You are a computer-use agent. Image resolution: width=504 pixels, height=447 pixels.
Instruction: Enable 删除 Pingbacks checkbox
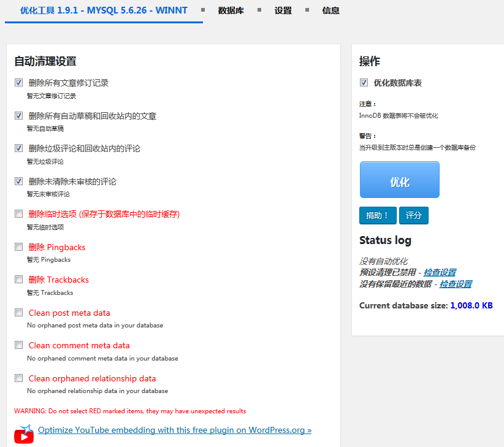pyautogui.click(x=19, y=247)
